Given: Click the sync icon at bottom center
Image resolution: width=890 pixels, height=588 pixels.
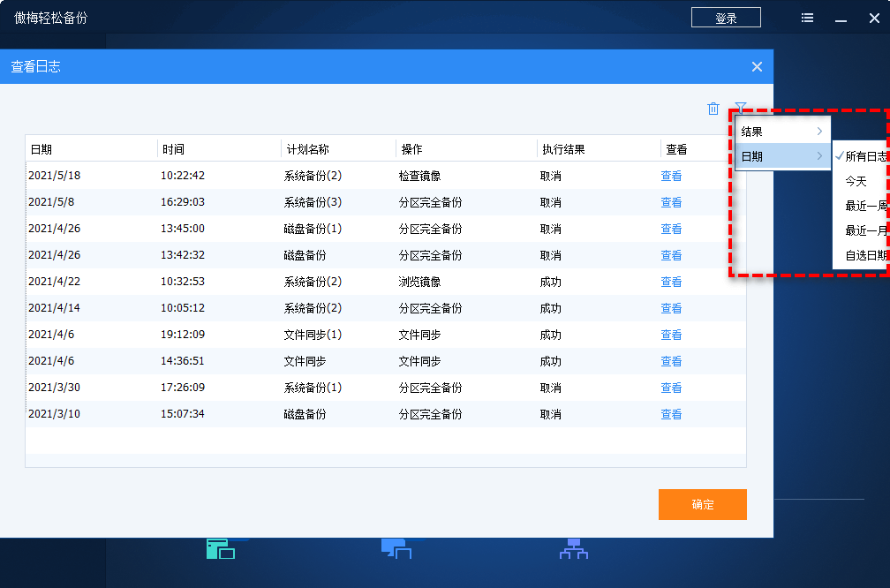Looking at the screenshot, I should coord(396,549).
